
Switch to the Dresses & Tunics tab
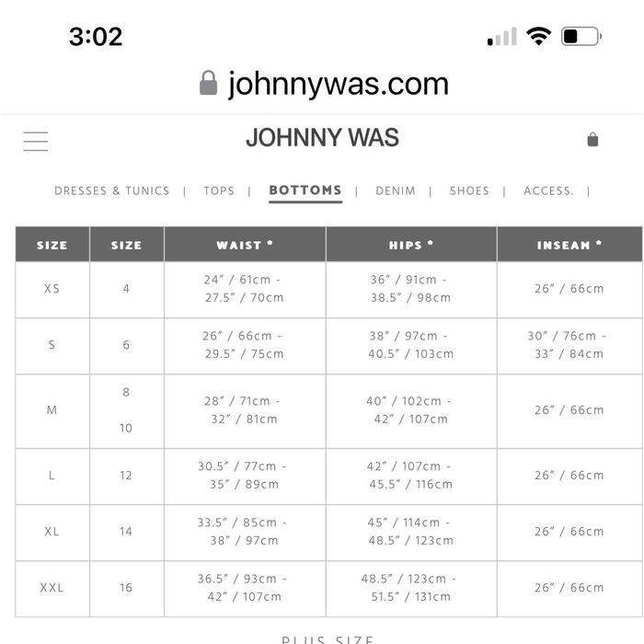(112, 190)
